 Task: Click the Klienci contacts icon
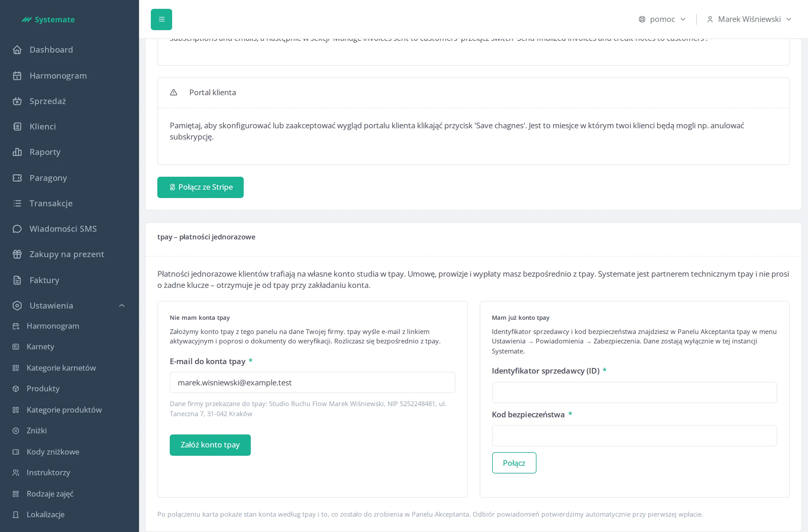[x=17, y=126]
